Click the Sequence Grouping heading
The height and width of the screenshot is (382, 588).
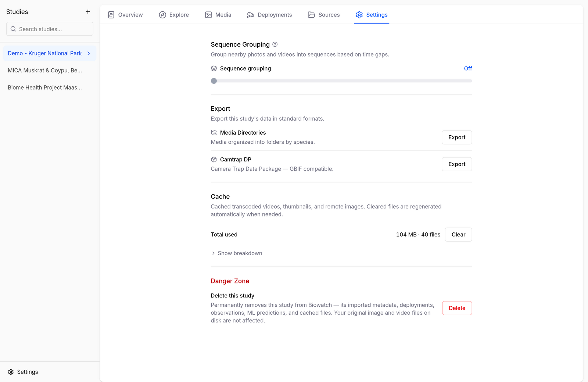(240, 44)
